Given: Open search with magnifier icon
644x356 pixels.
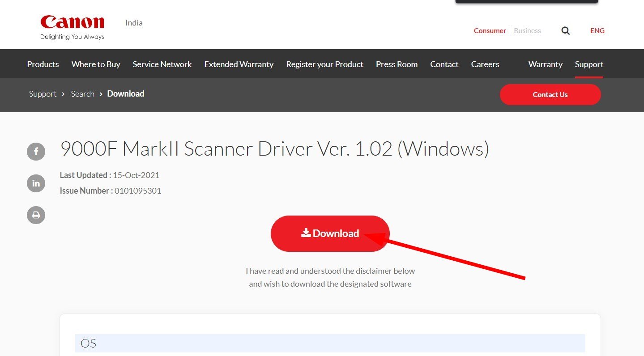Looking at the screenshot, I should [x=566, y=31].
